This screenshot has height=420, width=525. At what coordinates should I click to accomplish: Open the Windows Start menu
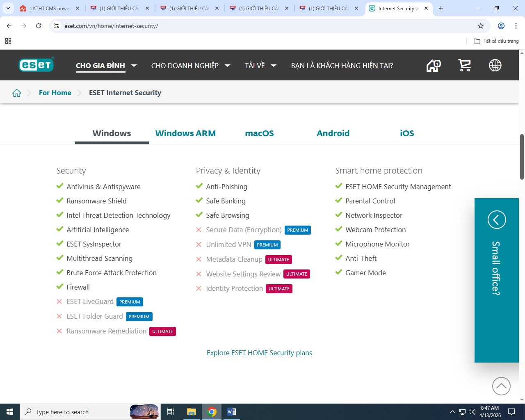point(10,412)
